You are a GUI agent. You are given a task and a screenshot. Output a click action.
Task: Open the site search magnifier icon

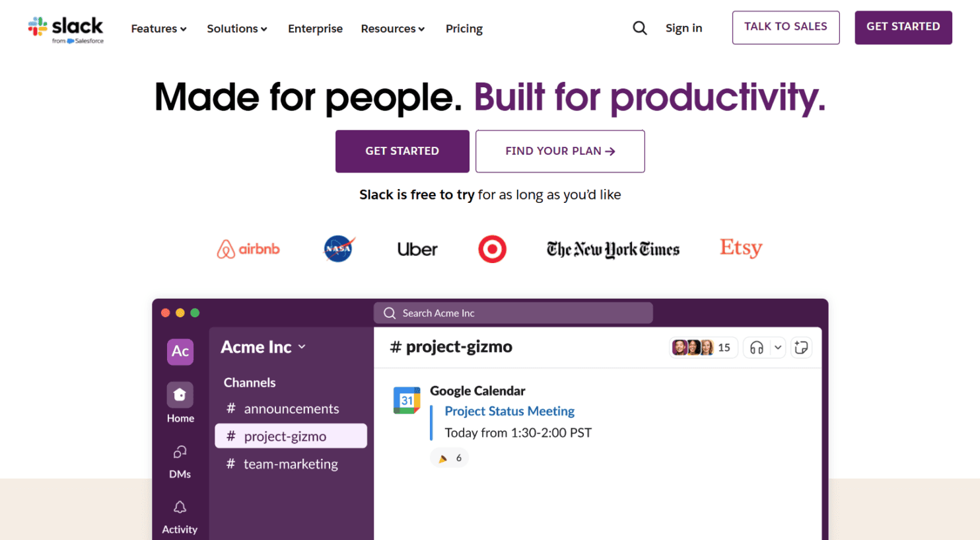point(639,28)
